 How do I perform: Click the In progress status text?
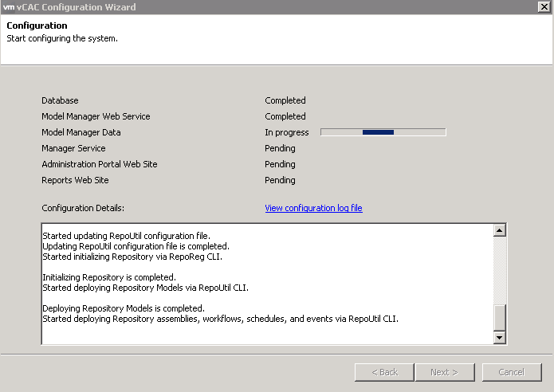click(x=286, y=132)
